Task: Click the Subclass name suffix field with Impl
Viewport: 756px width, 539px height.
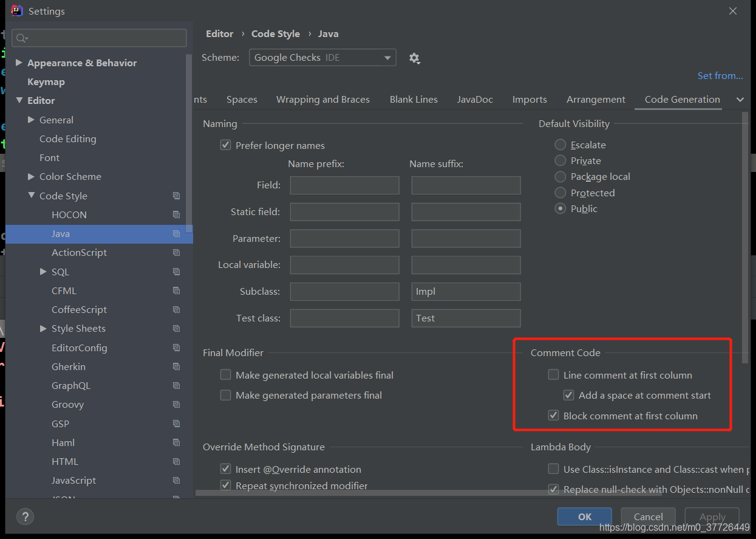Action: [466, 292]
